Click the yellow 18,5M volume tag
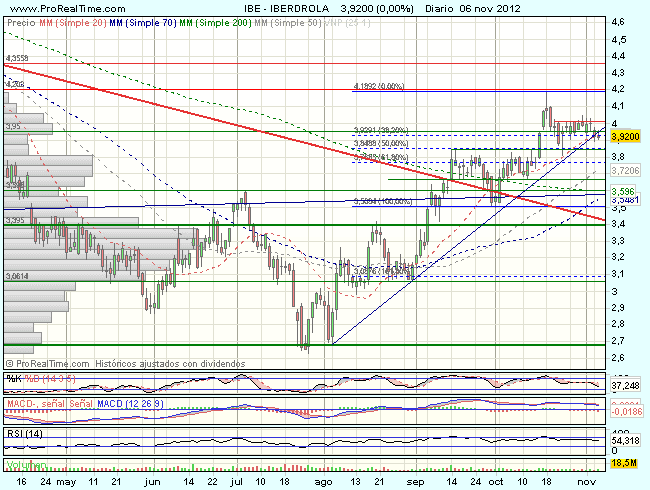650x490 pixels. pos(624,463)
